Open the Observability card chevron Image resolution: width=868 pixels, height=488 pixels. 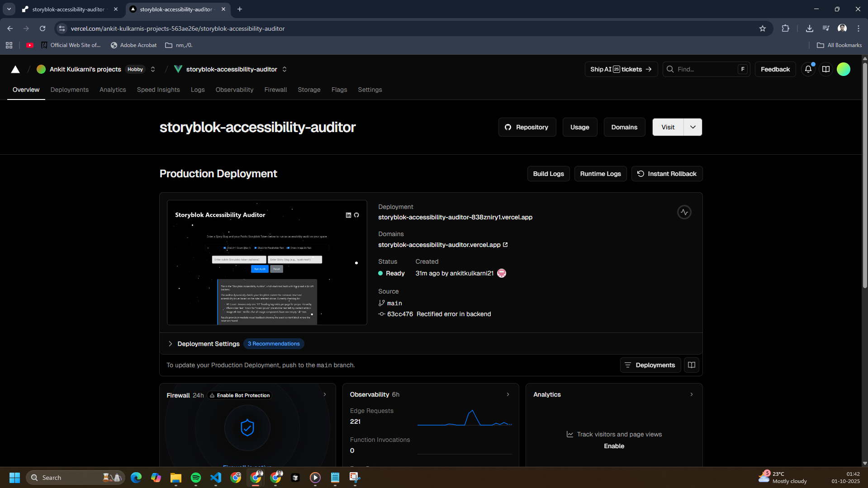pos(508,394)
